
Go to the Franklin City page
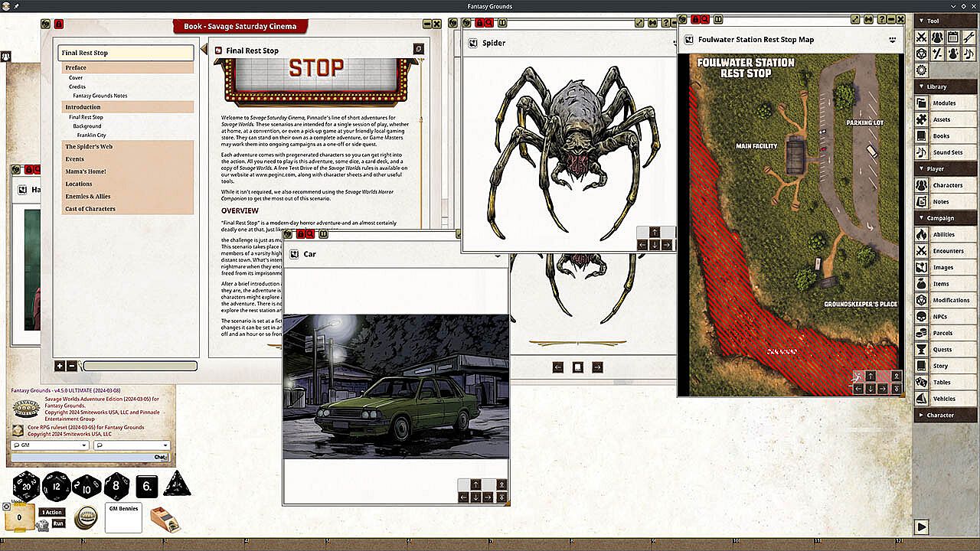[92, 135]
